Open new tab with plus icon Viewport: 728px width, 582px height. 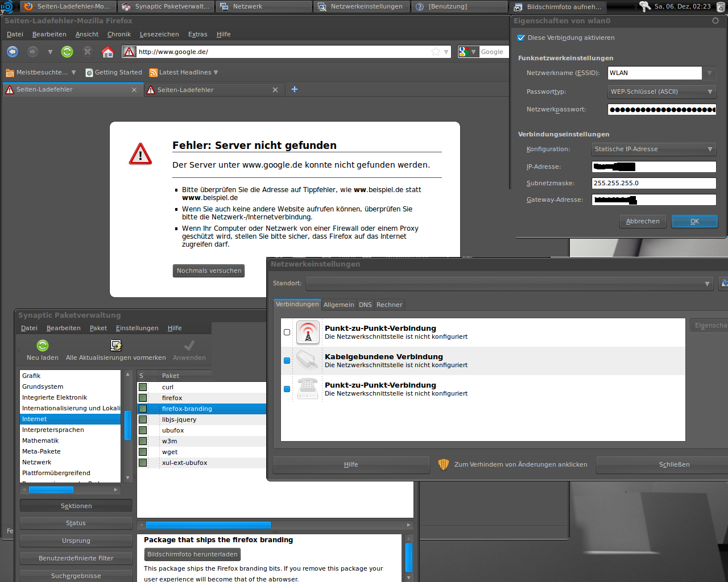[295, 89]
